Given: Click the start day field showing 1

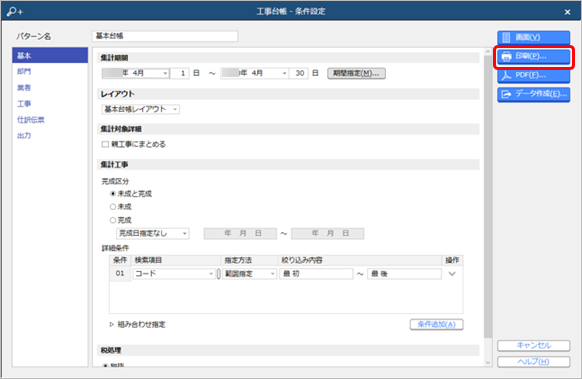Looking at the screenshot, I should click(x=180, y=73).
